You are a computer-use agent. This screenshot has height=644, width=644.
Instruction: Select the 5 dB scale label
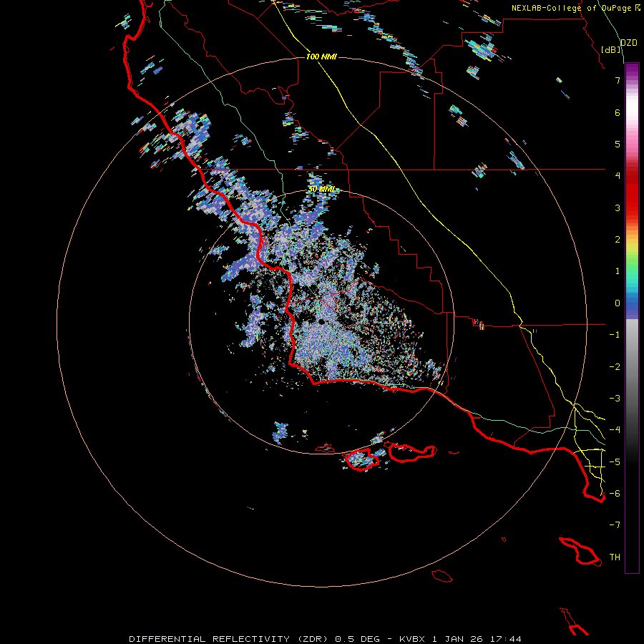[618, 144]
